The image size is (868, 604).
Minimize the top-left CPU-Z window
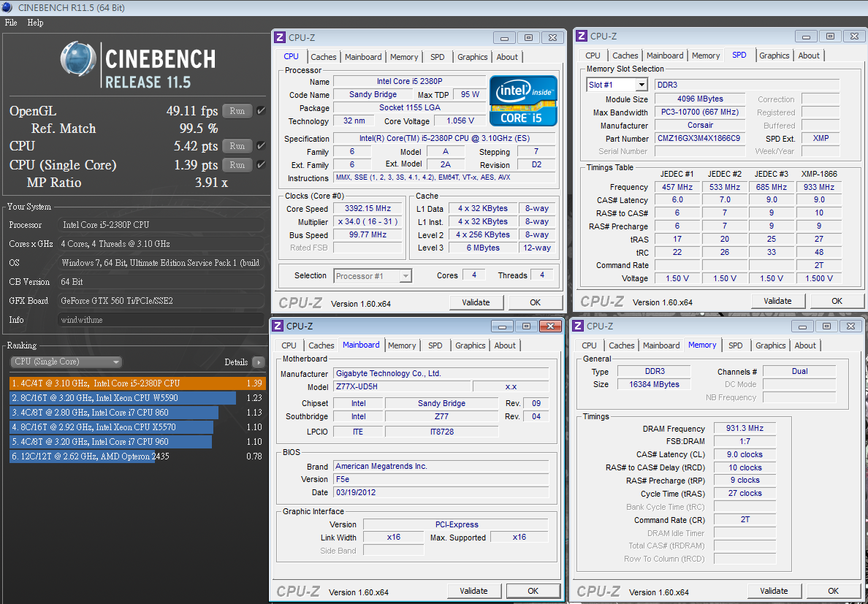(x=504, y=37)
